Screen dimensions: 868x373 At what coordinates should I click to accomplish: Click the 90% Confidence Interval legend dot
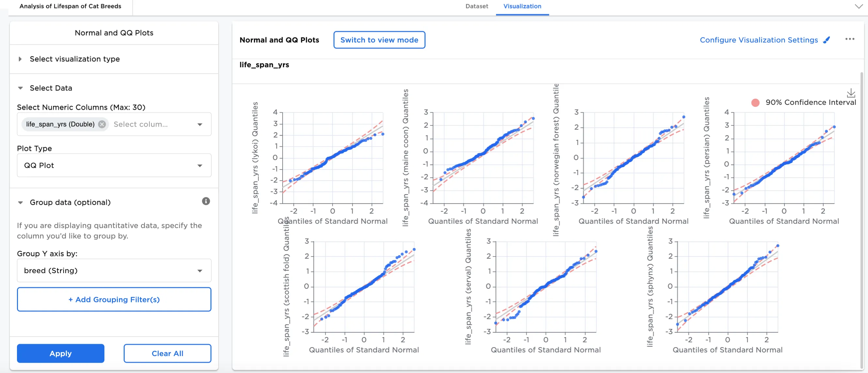[x=755, y=103]
